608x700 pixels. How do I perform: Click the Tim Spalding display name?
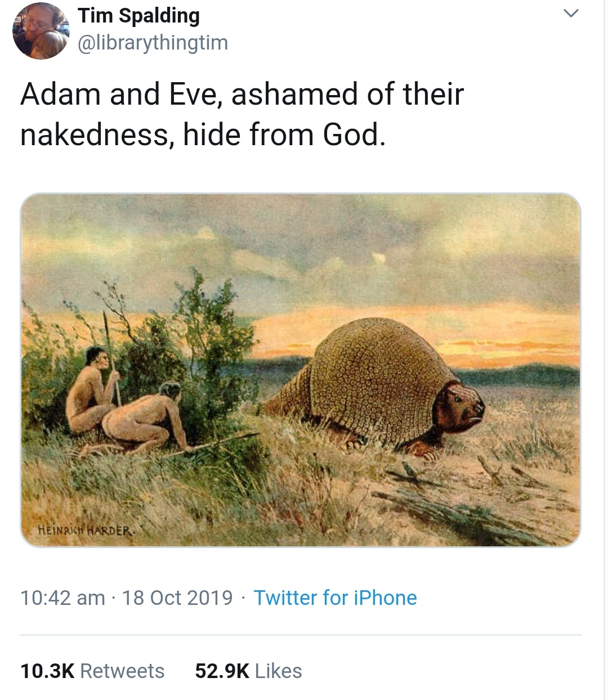coord(138,16)
